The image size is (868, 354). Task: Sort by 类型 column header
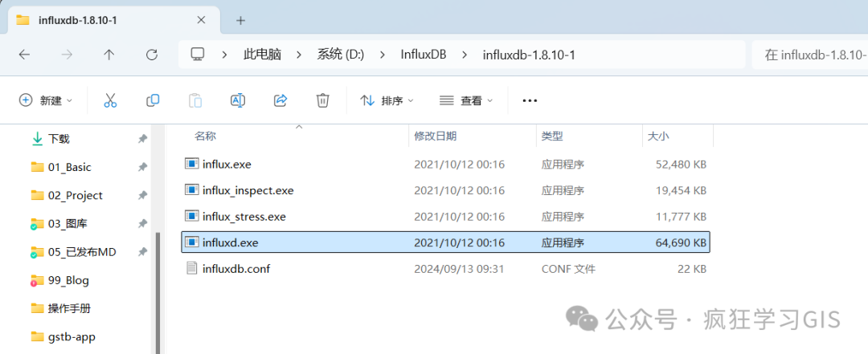[x=552, y=136]
